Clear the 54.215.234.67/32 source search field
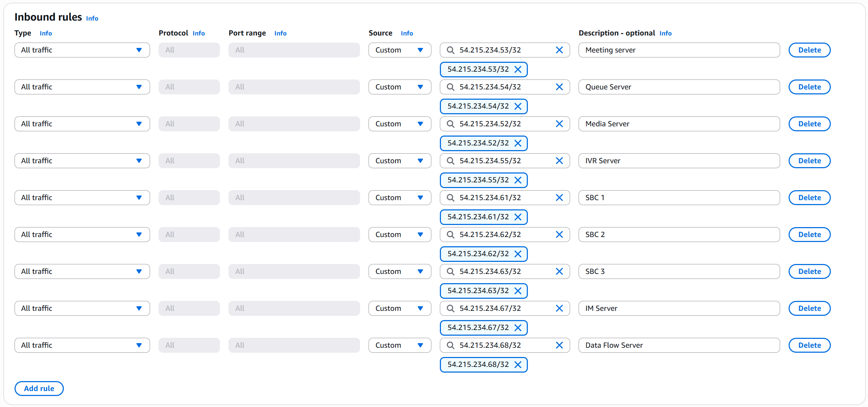 point(559,308)
